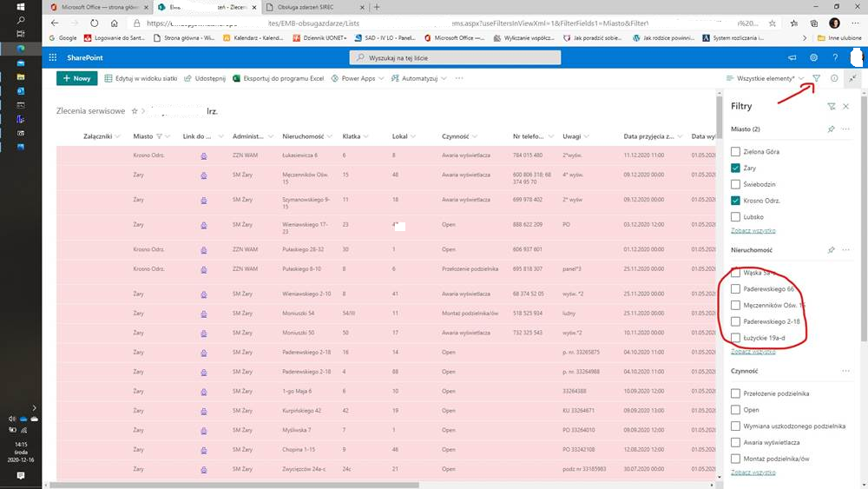Open link icon in Łukasiewicza 6 row
The image size is (868, 489).
click(x=204, y=156)
